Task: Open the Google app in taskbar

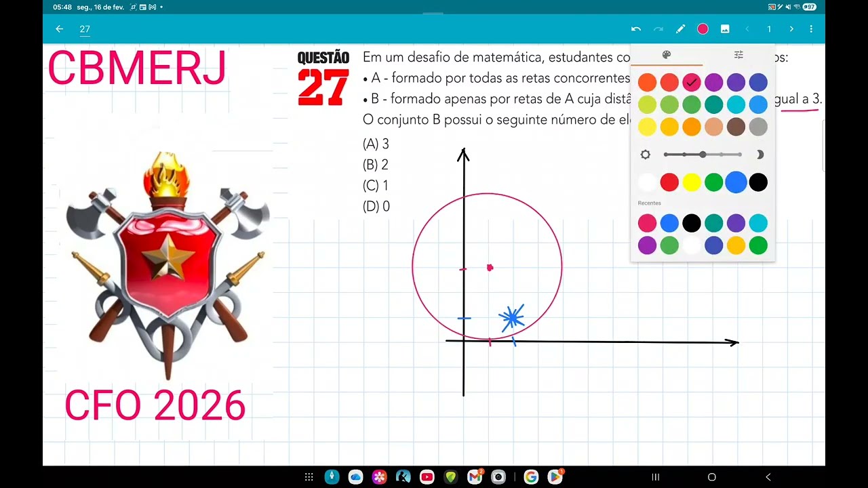Action: pos(531,477)
